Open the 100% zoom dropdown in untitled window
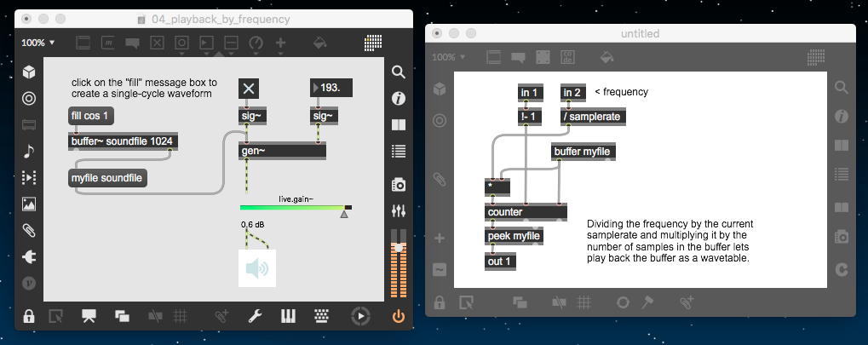Screen dimensions: 868x345 [448, 57]
